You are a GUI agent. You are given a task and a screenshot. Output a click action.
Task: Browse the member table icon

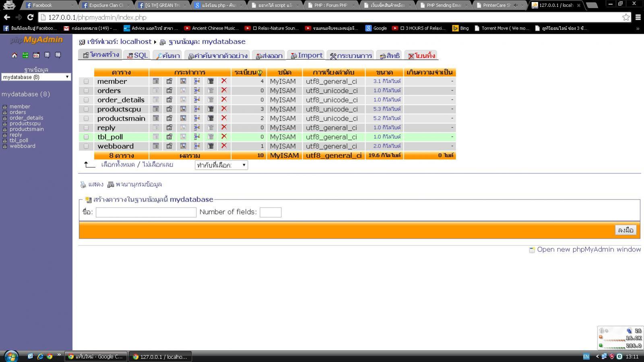[x=156, y=81]
